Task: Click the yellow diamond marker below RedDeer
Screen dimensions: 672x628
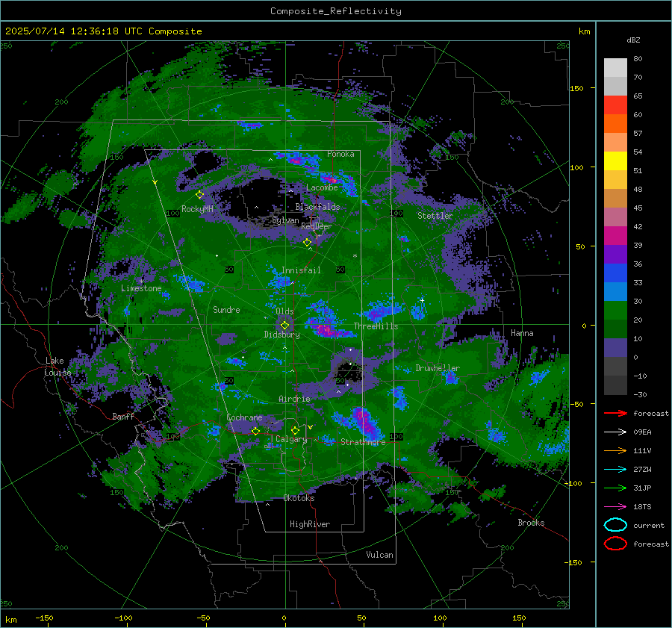Action: (x=307, y=243)
